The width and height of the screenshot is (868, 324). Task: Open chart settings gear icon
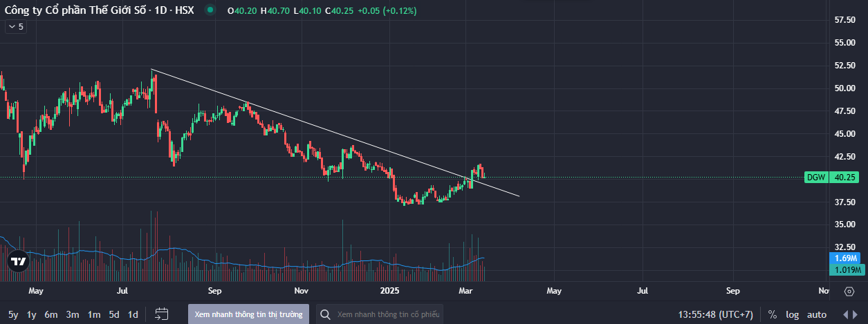(849, 291)
